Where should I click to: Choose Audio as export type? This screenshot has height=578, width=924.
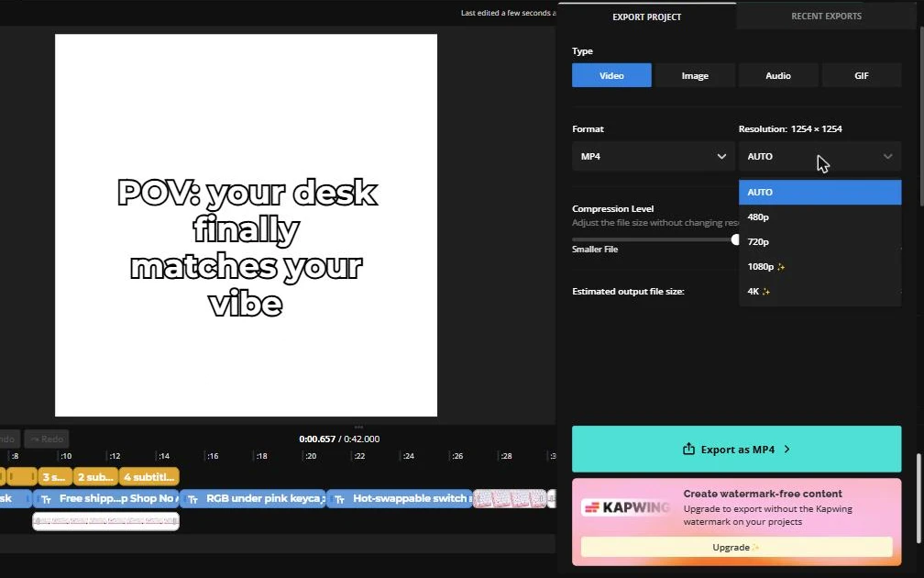(778, 75)
